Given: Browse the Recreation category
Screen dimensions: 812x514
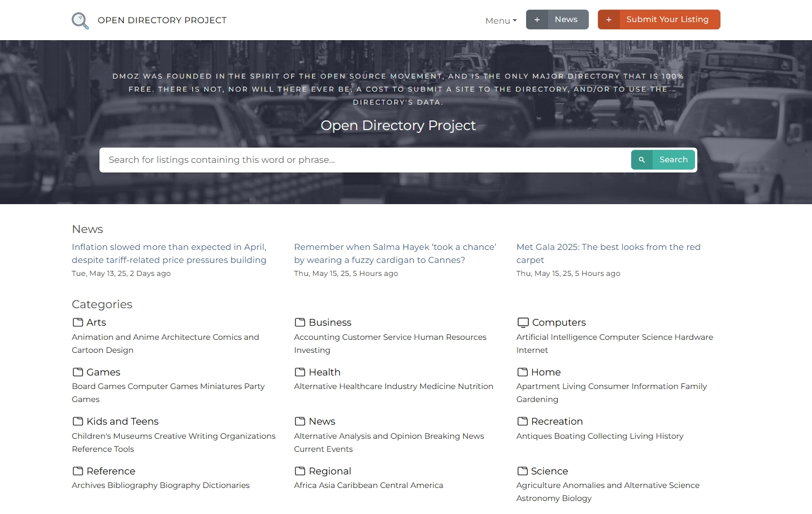Looking at the screenshot, I should point(558,421).
